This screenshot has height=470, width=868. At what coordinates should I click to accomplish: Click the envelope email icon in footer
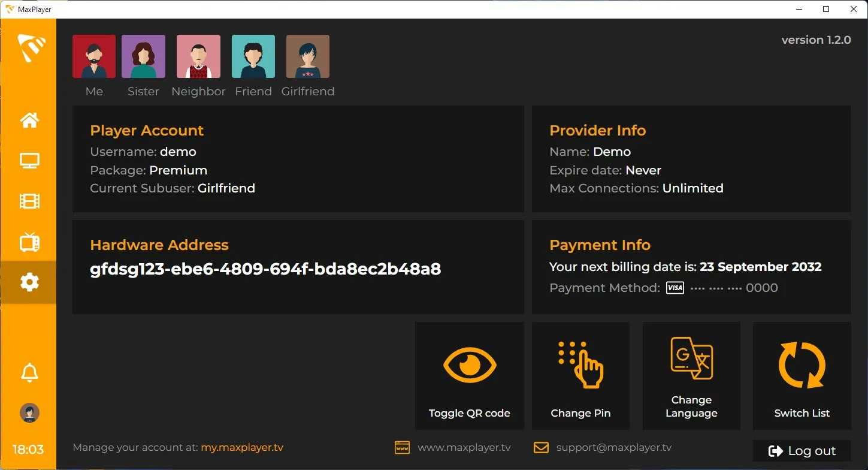click(x=541, y=447)
